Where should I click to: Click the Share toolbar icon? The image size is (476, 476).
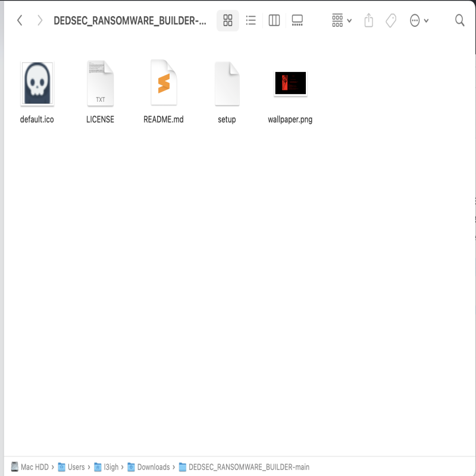click(x=368, y=20)
